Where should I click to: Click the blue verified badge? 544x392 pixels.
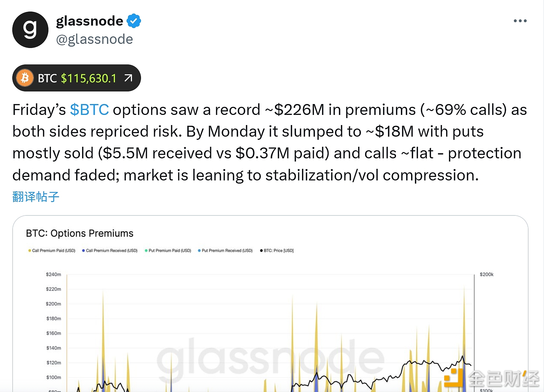click(x=134, y=21)
